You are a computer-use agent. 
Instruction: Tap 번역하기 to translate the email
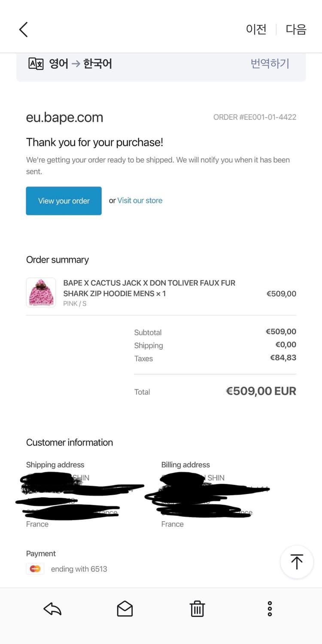pyautogui.click(x=270, y=64)
